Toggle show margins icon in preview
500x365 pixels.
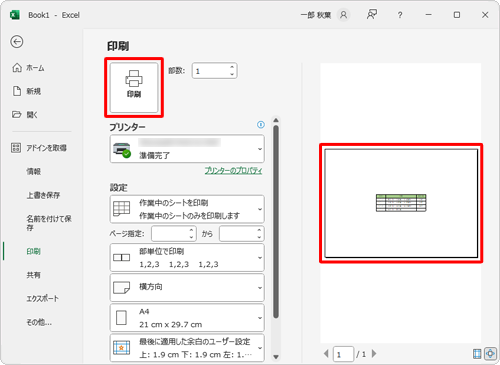click(x=477, y=354)
